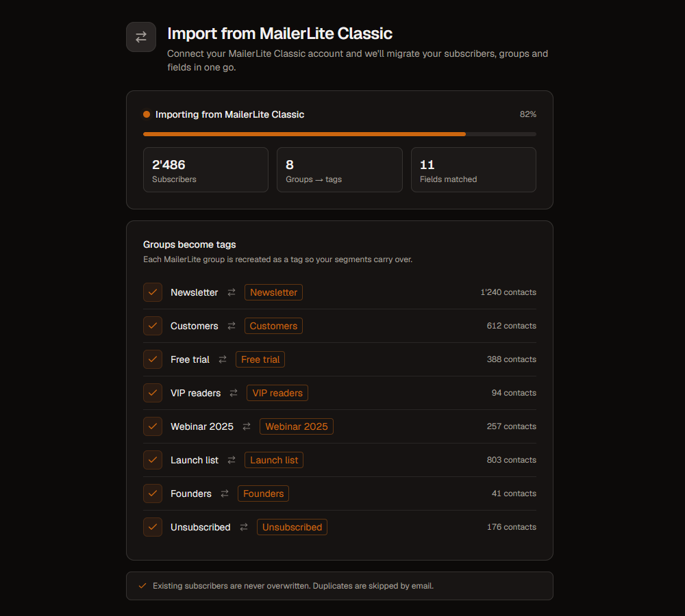Click the 'Import from MailerLite Classic' page title
Viewport: 685px width, 616px height.
point(280,34)
